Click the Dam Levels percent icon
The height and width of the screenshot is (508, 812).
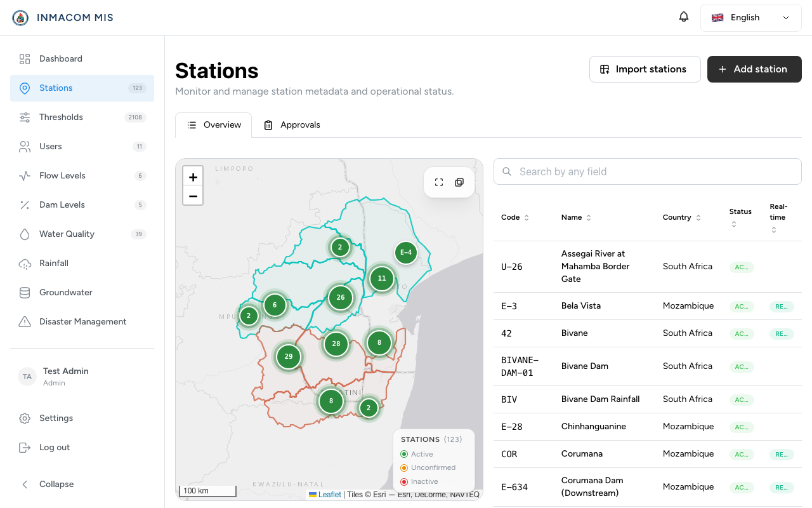tap(25, 204)
